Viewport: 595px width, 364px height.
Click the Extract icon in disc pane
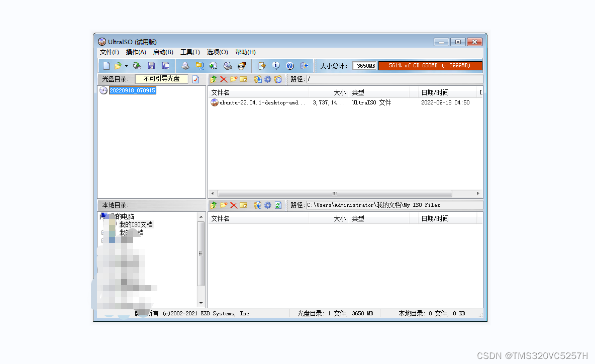[258, 79]
